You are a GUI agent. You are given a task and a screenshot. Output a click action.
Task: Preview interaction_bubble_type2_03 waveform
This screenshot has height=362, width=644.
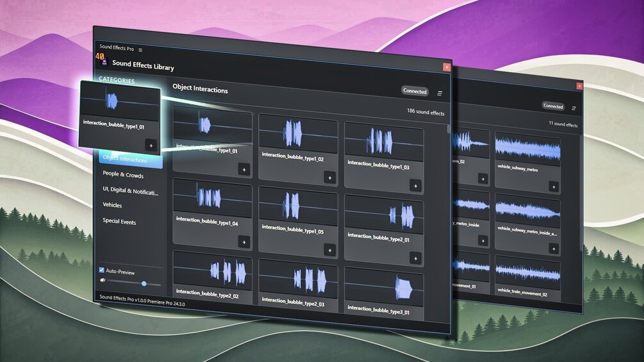coord(298,279)
